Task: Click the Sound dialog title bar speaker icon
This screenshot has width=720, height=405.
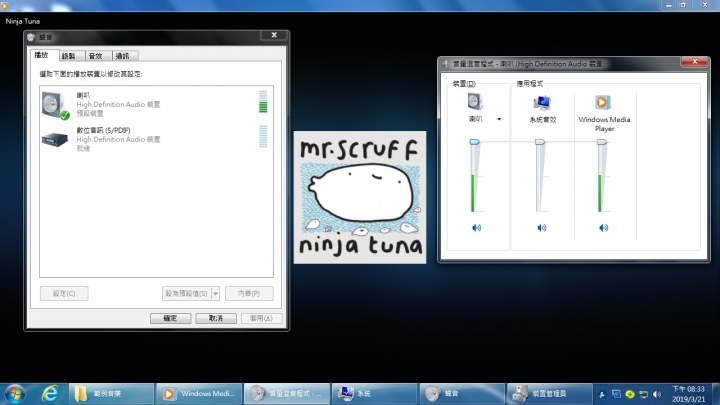Action: (x=31, y=37)
